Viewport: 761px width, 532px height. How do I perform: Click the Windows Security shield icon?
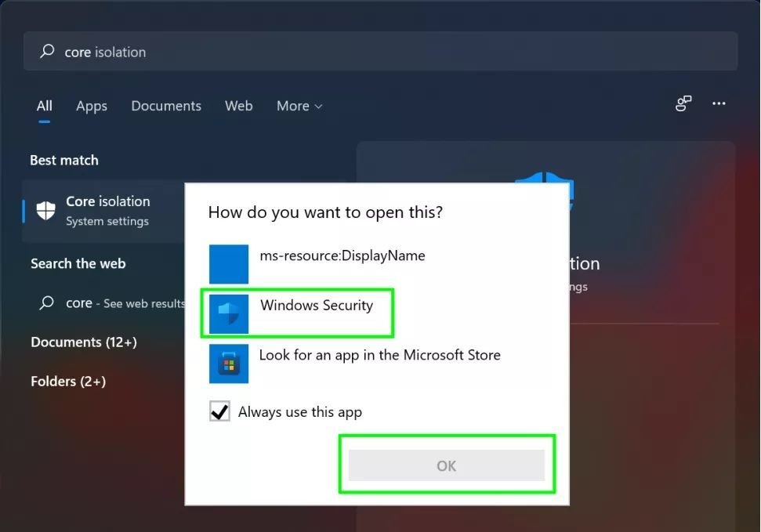coord(229,314)
